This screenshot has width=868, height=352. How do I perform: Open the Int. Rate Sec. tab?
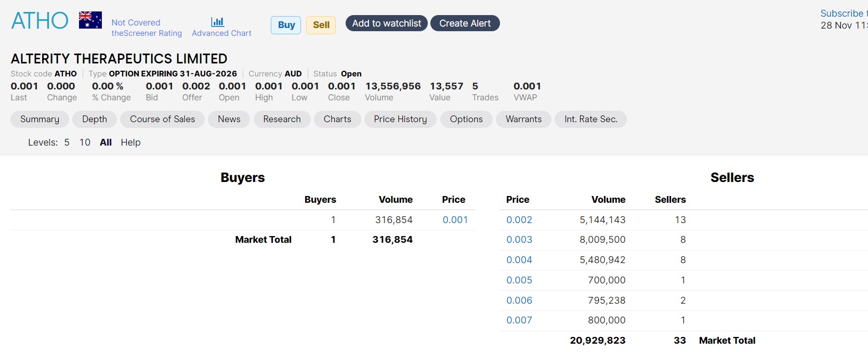point(590,119)
